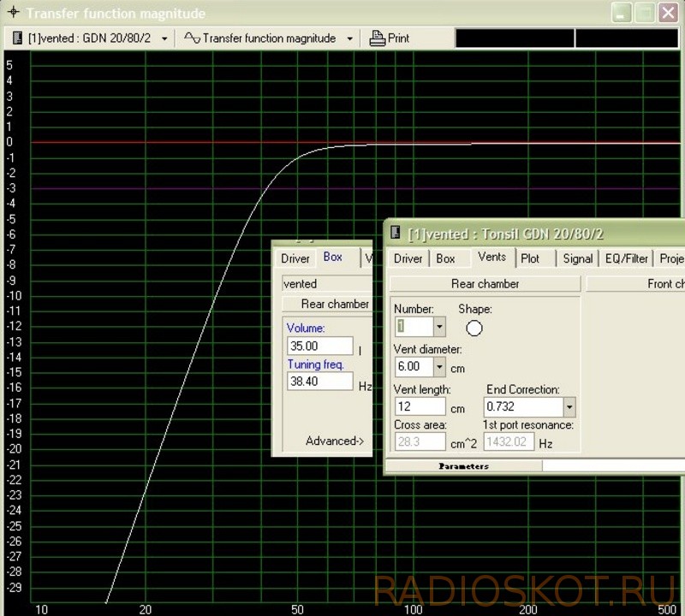The image size is (685, 616).
Task: Click the 'vented' box type field
Action: pyautogui.click(x=327, y=284)
